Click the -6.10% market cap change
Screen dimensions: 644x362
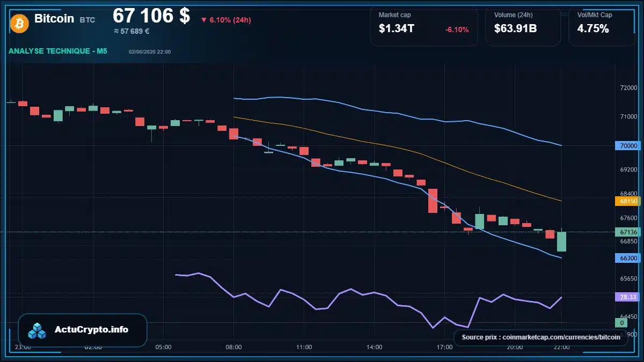pos(457,29)
